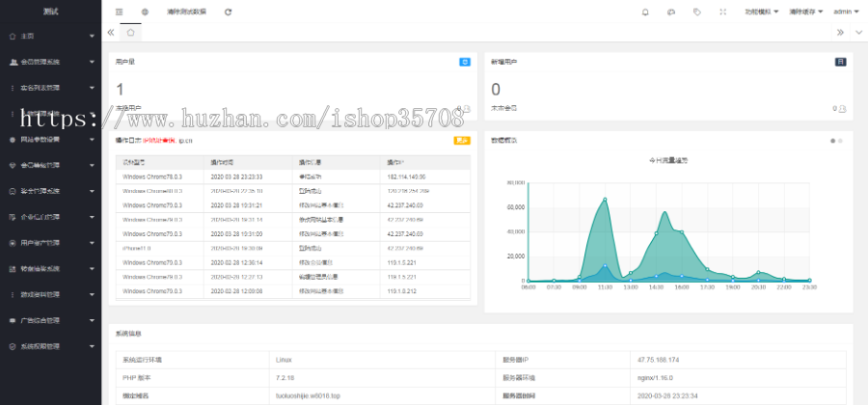This screenshot has height=405, width=868.
Task: Click the home icon tab
Action: 130,32
